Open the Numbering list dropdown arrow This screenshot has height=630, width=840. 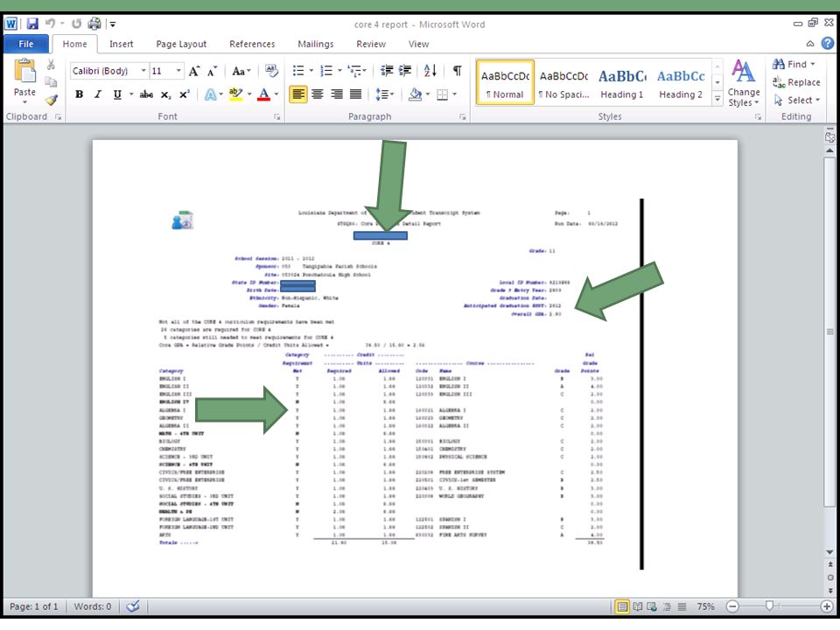click(339, 70)
